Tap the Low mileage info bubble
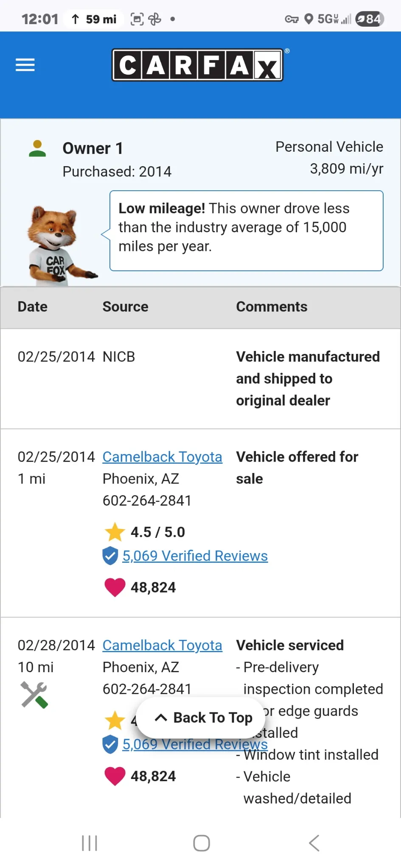This screenshot has height=868, width=401. (246, 231)
